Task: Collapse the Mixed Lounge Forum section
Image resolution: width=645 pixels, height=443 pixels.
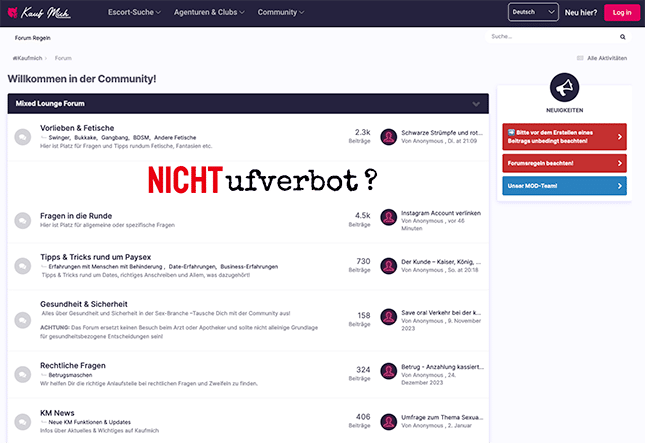Action: pos(476,104)
